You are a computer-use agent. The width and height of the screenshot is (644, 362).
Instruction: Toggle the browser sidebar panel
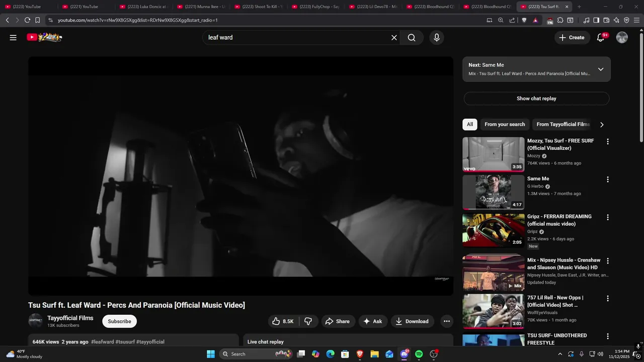[x=596, y=20]
